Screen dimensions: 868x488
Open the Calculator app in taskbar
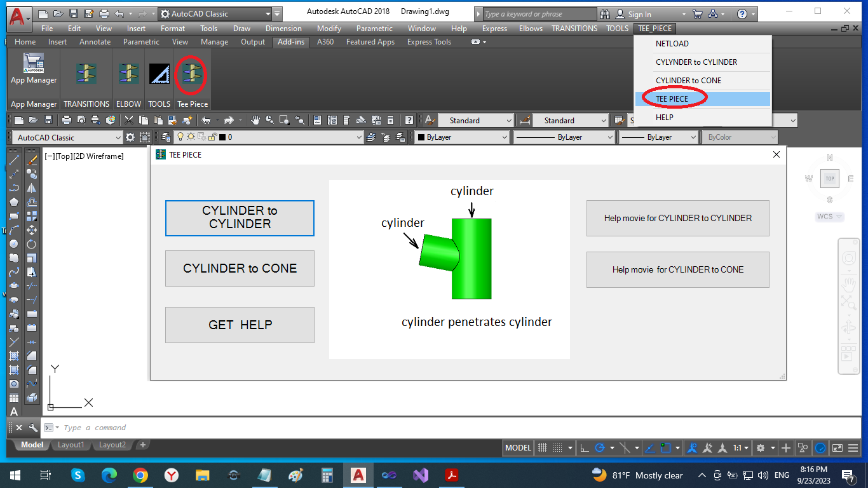click(327, 475)
